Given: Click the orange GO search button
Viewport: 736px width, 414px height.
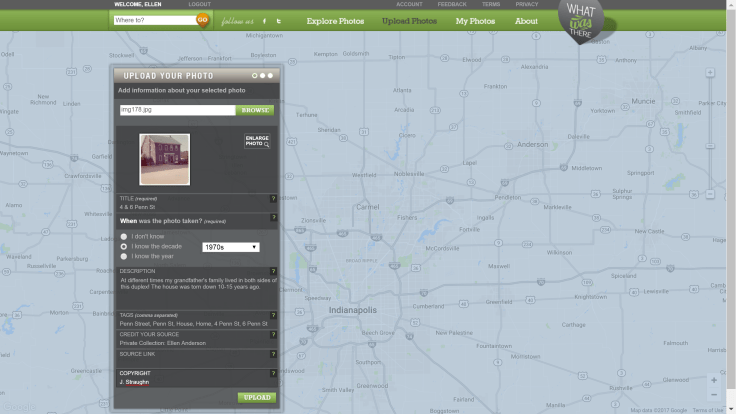Looking at the screenshot, I should (203, 20).
